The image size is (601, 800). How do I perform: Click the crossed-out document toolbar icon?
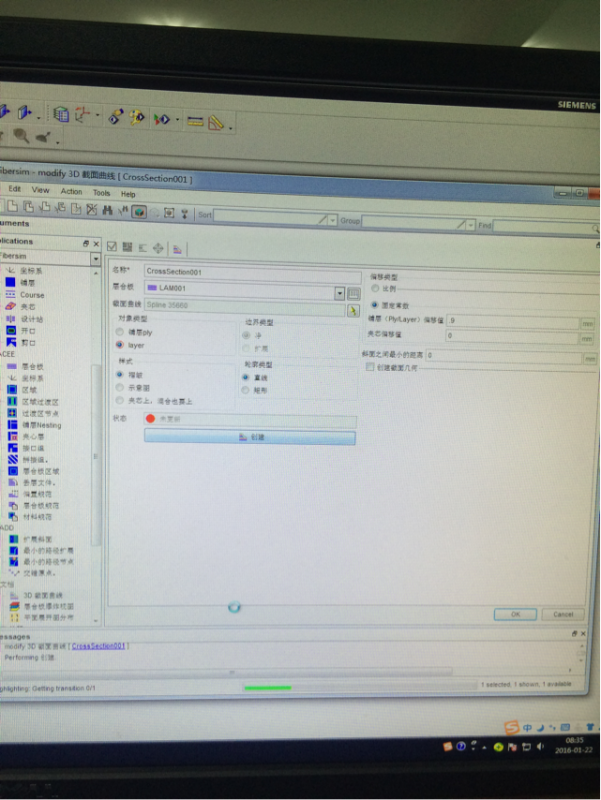[x=91, y=209]
